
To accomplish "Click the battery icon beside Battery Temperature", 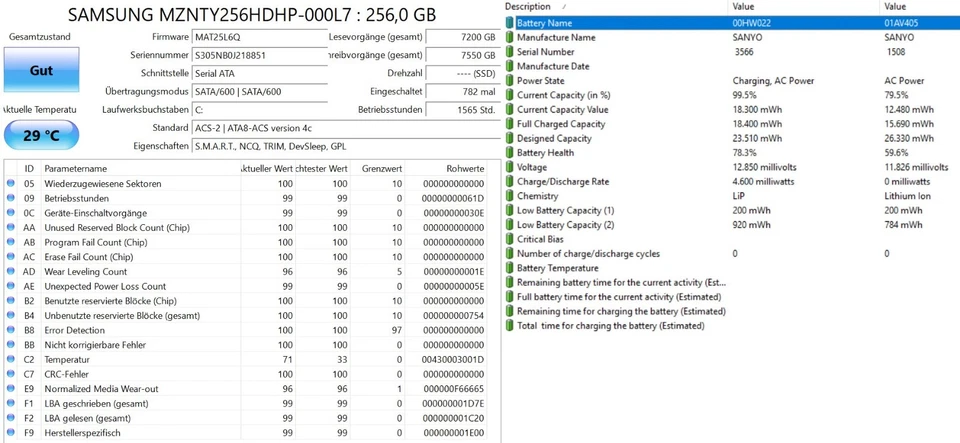I will [x=509, y=268].
